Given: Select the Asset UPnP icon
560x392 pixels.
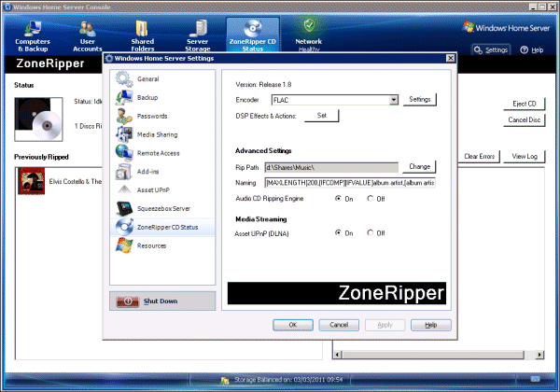Looking at the screenshot, I should pyautogui.click(x=124, y=189).
